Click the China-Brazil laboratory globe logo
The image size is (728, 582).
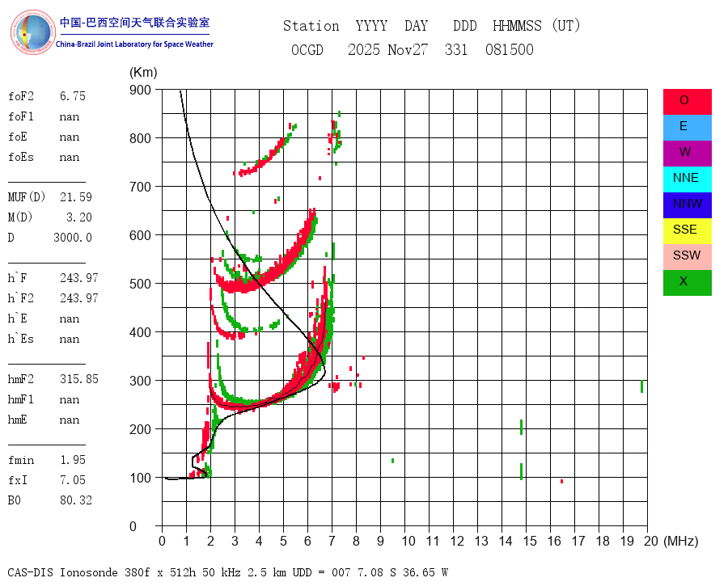32,32
